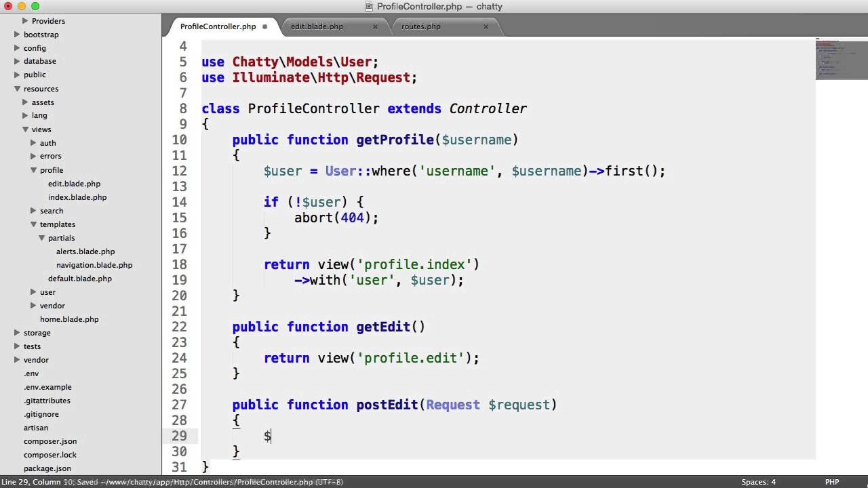Click the Chatty\Models\User use statement
Screen dimensions: 868x488
[290, 62]
